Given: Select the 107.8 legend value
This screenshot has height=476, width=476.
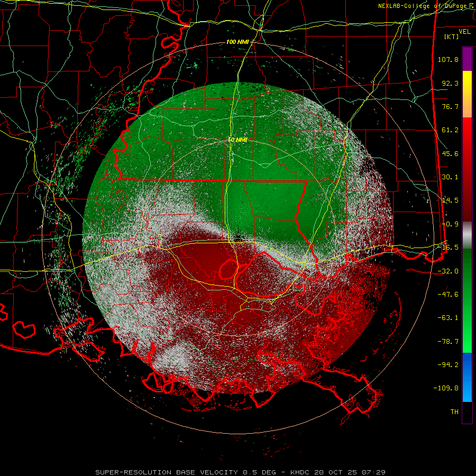Looking at the screenshot, I should coord(448,59).
